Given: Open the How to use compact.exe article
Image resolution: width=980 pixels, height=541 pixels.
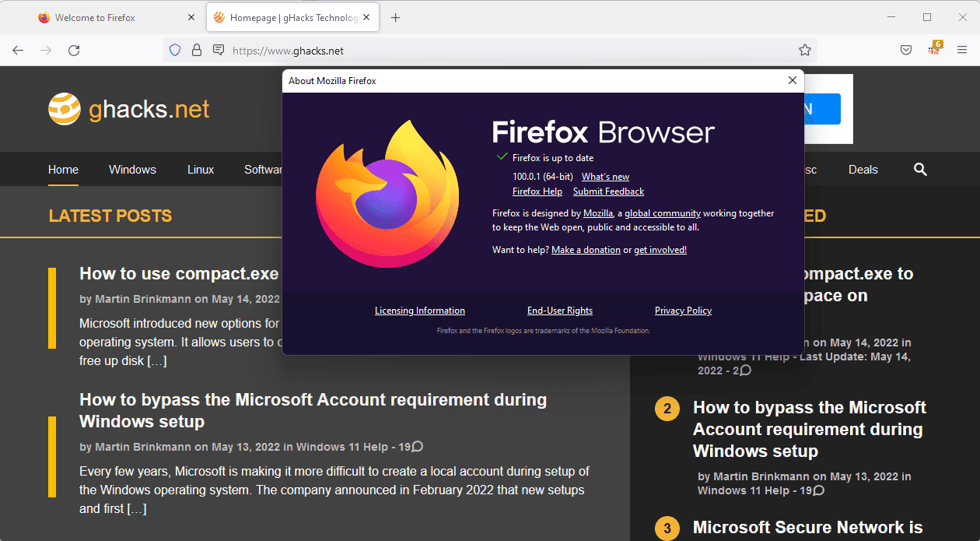Looking at the screenshot, I should [x=179, y=274].
